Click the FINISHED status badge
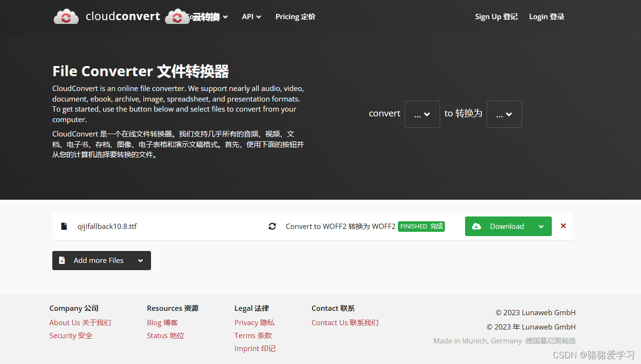Viewport: 641px width, 364px height. [421, 227]
